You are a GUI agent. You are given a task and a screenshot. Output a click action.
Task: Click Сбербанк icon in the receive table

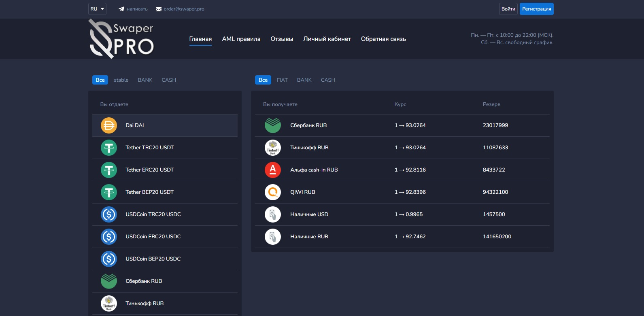click(x=273, y=125)
